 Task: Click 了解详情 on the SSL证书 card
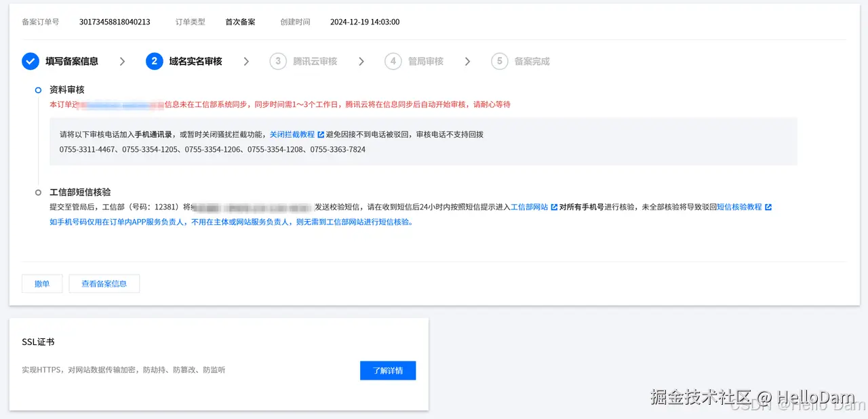(x=387, y=370)
